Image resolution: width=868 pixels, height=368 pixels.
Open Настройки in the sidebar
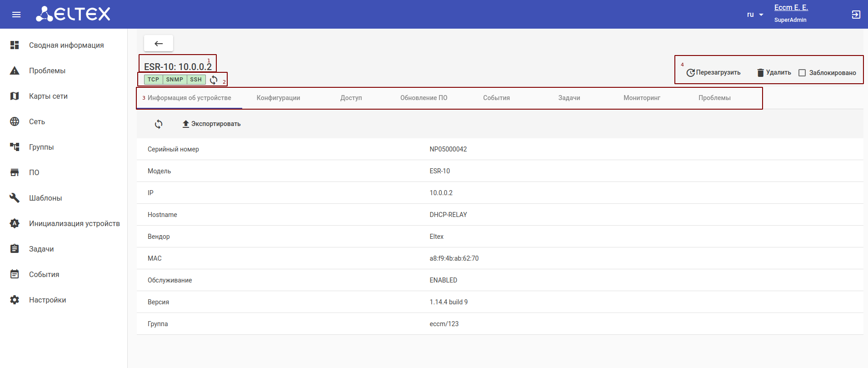click(48, 300)
